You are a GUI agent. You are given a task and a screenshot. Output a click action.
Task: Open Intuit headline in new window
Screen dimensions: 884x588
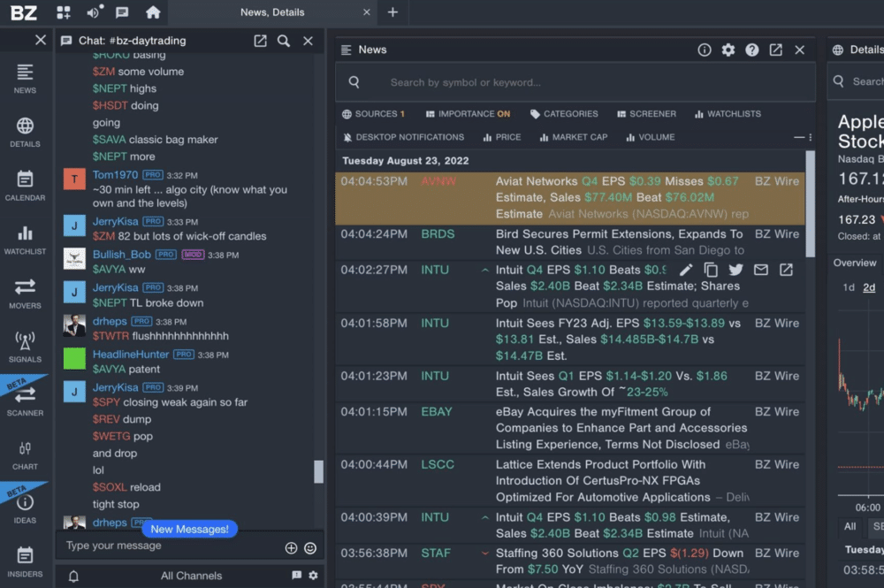[786, 270]
